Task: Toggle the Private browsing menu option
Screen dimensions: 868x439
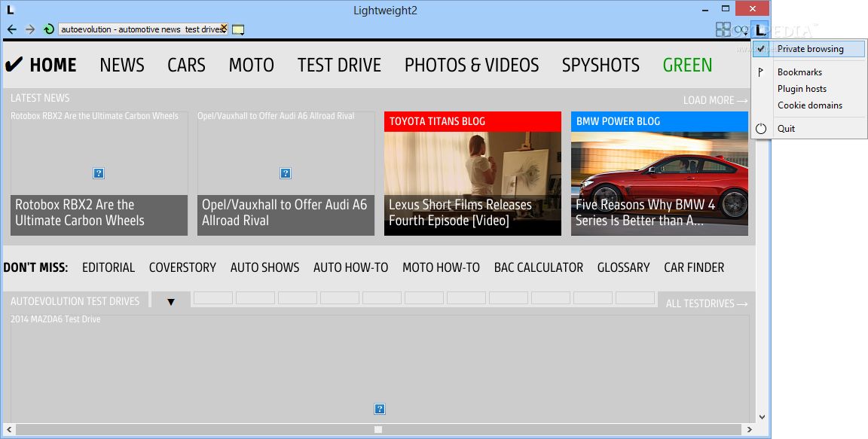Action: (808, 49)
